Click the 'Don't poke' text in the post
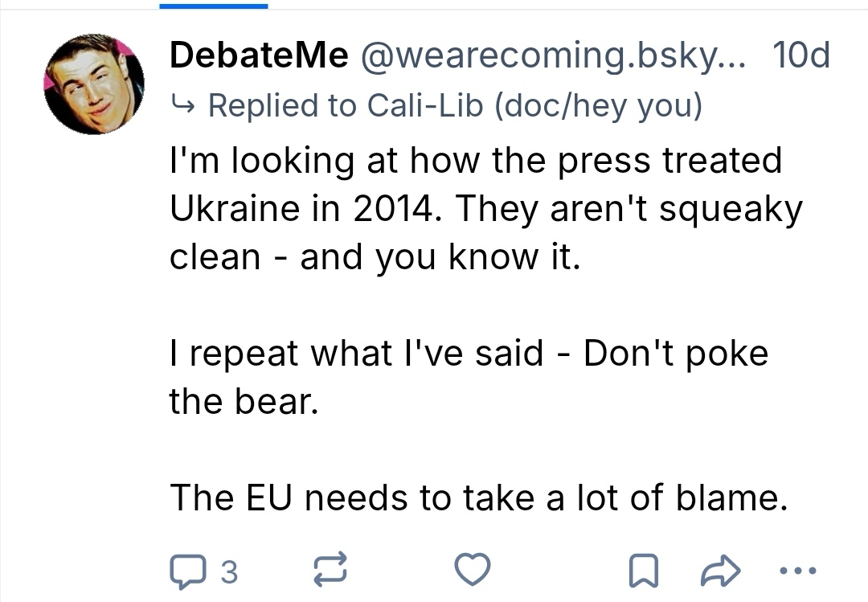The height and width of the screenshot is (602, 868). (x=676, y=354)
